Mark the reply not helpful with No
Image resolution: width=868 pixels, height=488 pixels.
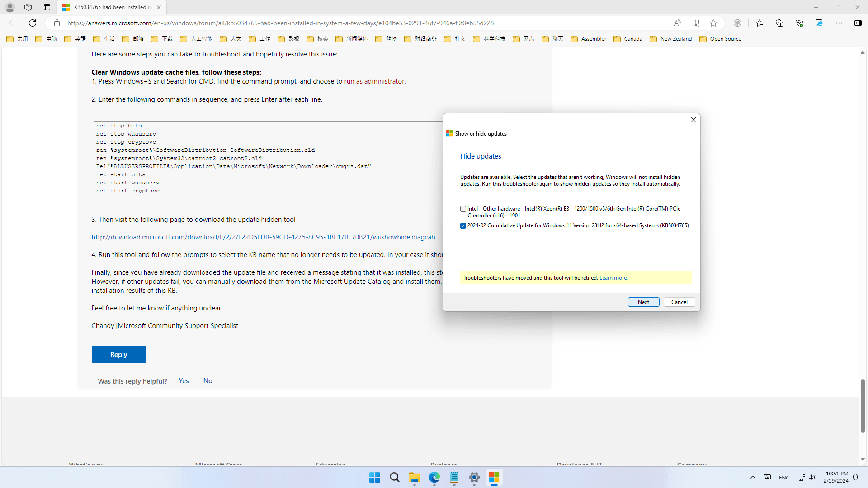coord(208,381)
